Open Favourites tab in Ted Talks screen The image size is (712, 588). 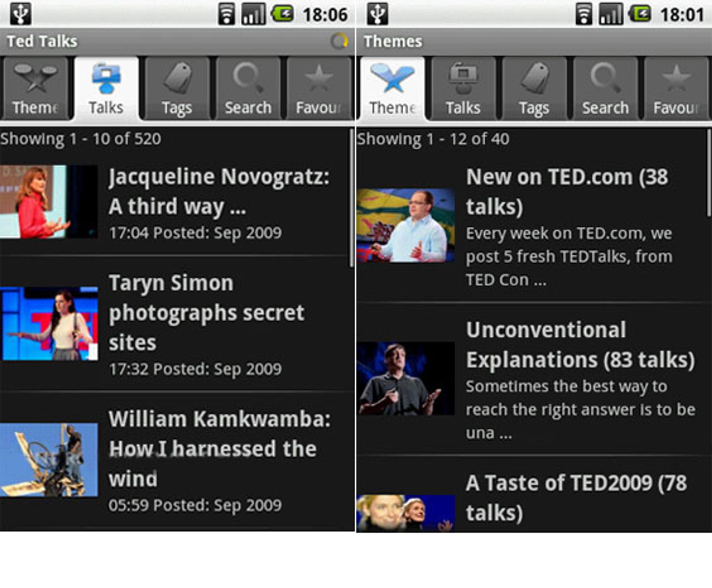coord(319,88)
